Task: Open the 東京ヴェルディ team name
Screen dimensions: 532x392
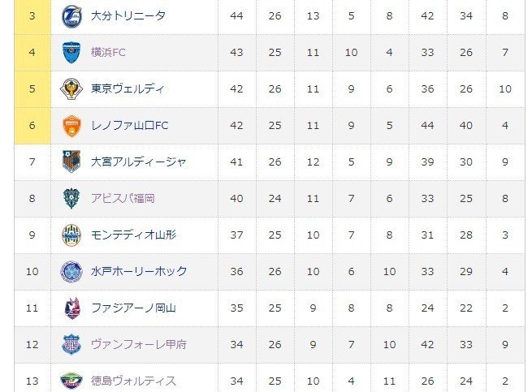Action: point(128,88)
